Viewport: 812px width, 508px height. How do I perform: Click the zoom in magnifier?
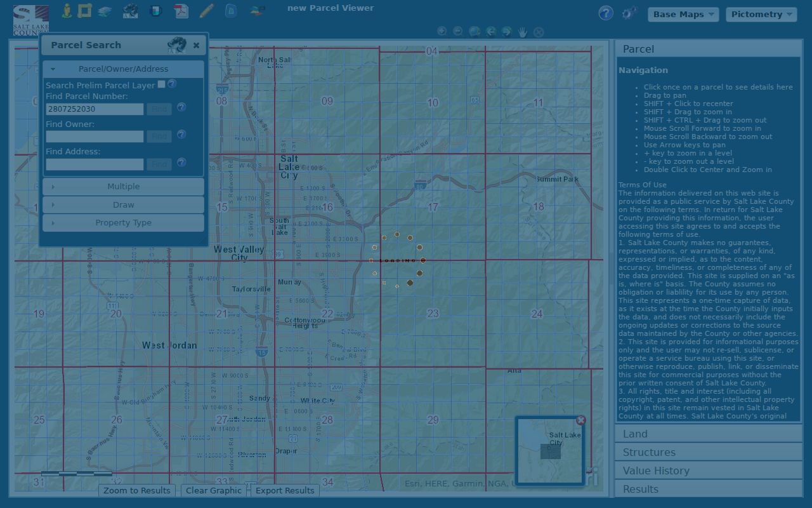click(442, 32)
